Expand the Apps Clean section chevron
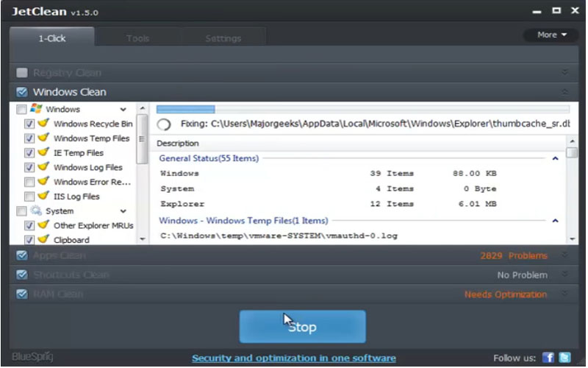This screenshot has height=368, width=588. tap(564, 255)
